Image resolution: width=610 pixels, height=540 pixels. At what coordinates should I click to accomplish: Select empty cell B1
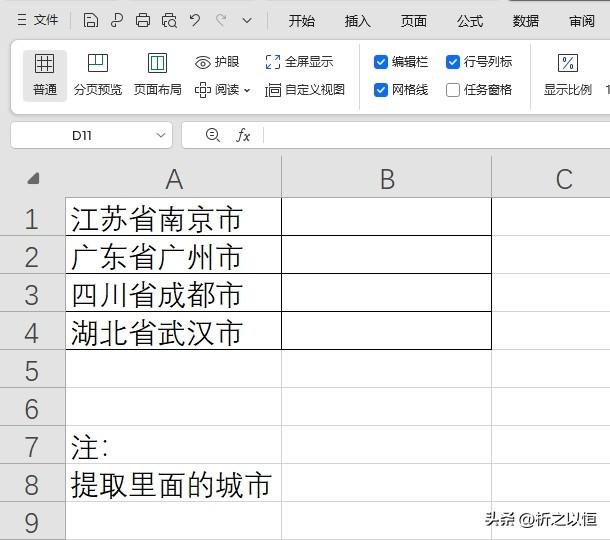(387, 217)
